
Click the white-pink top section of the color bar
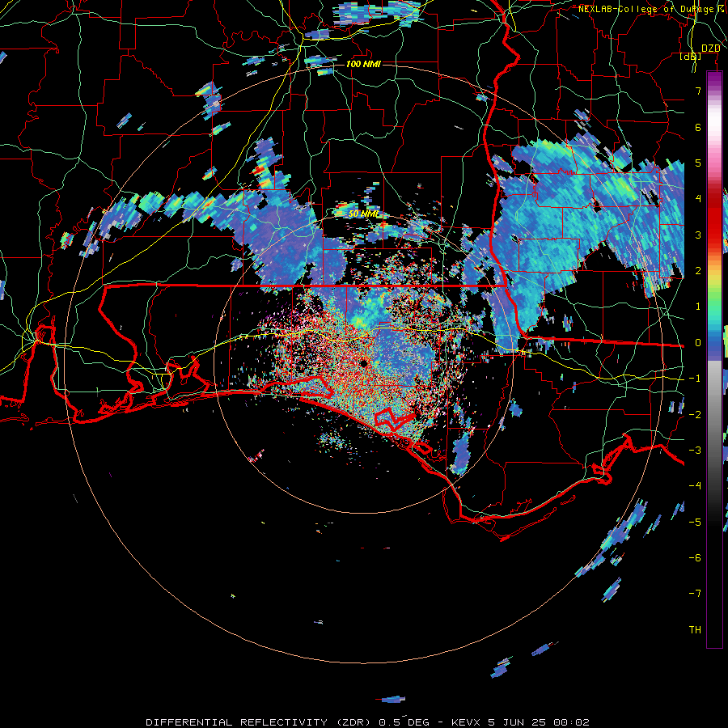(714, 128)
